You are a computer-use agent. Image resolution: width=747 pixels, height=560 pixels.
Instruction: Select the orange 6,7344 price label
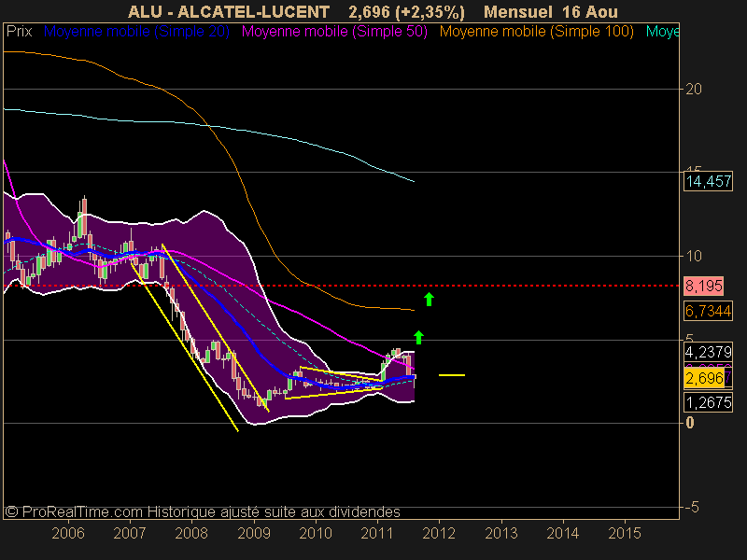coord(709,311)
